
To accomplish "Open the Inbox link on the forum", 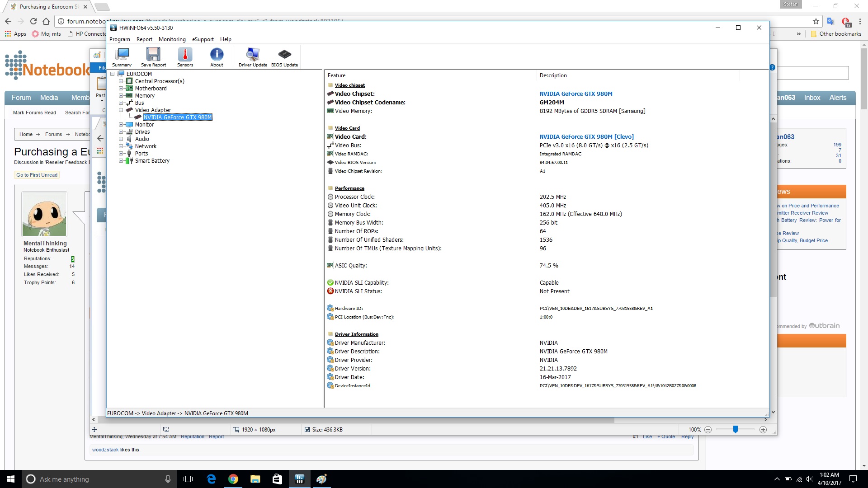I will (x=812, y=98).
